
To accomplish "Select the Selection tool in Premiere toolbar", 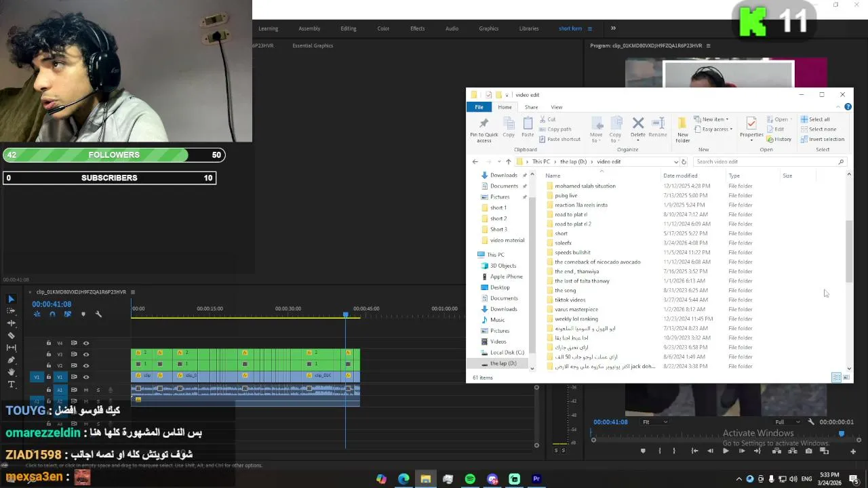I will click(x=11, y=299).
